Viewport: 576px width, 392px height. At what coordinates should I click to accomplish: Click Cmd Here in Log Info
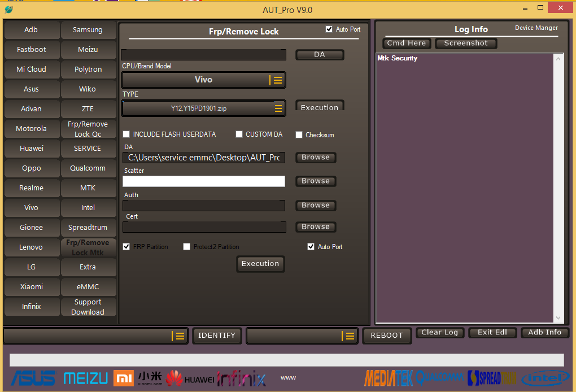407,43
